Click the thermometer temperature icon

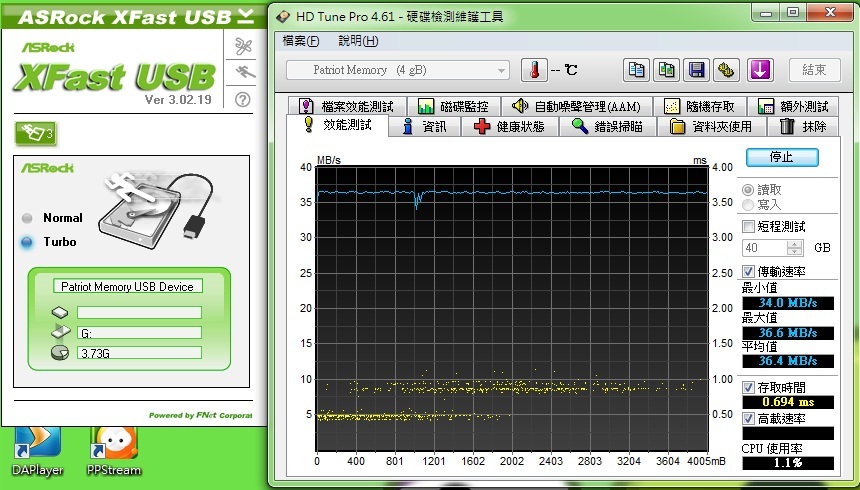534,70
